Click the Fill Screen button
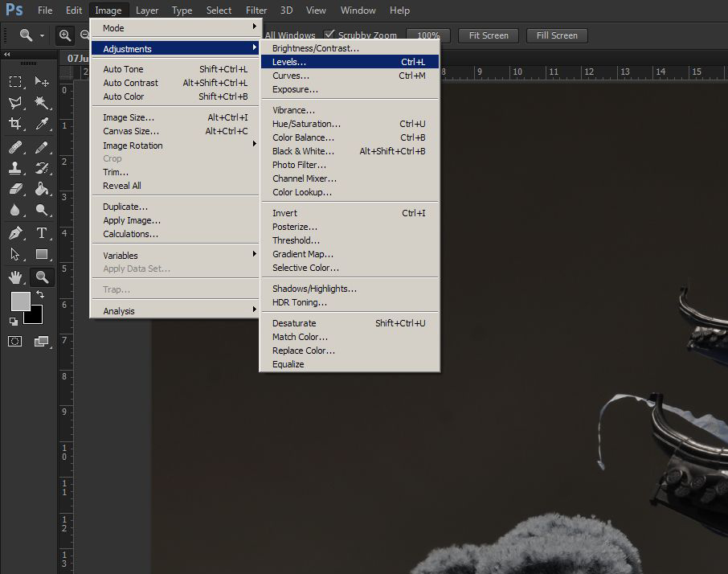 point(557,35)
